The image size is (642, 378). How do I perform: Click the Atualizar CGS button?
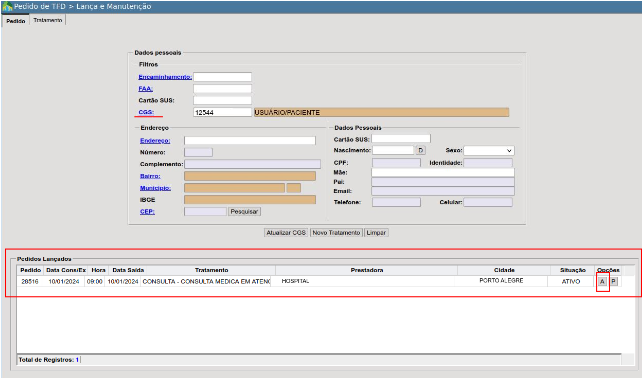coord(286,233)
